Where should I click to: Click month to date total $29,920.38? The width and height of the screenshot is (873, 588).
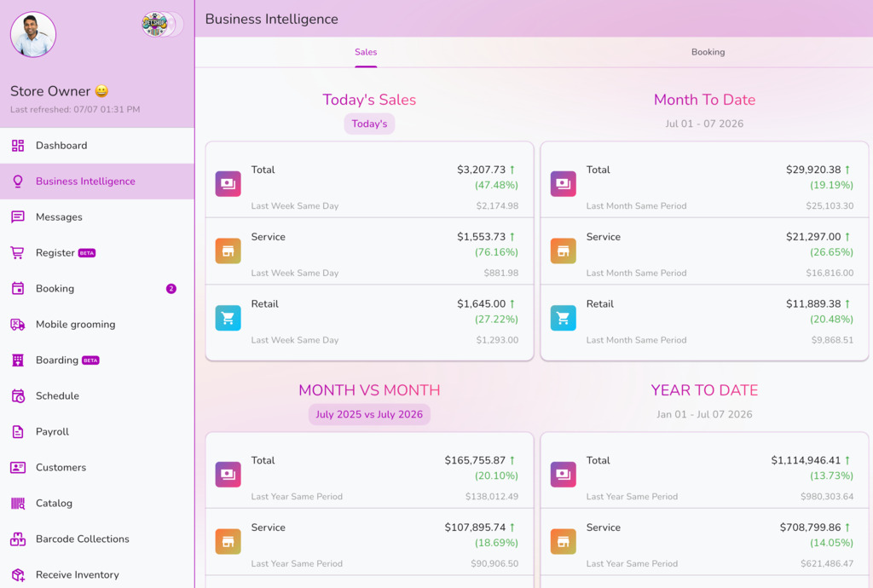click(x=812, y=170)
